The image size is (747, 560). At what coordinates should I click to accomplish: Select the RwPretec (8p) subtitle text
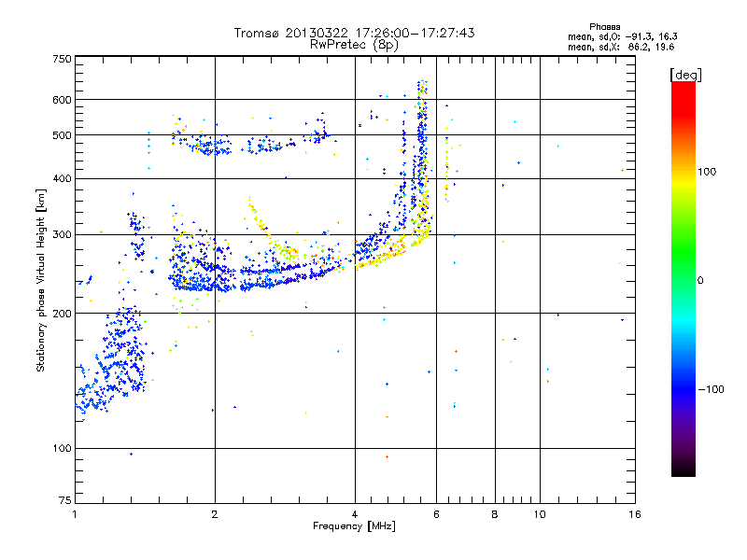[x=354, y=45]
